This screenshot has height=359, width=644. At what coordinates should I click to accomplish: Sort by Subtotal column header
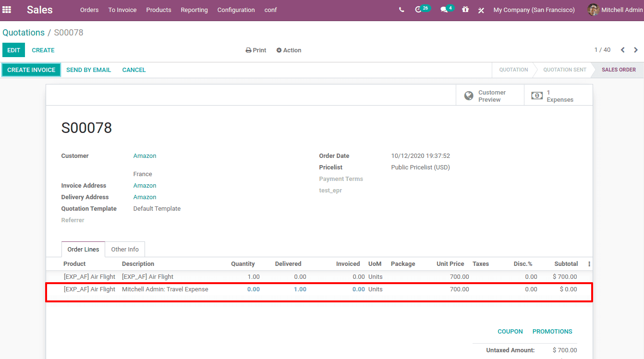coord(566,264)
